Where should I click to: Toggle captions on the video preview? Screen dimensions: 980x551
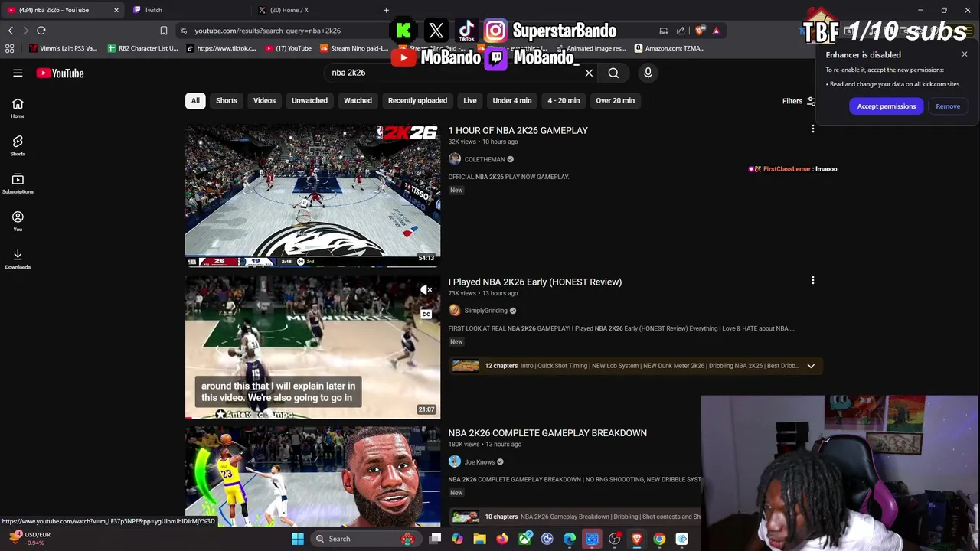coord(426,314)
